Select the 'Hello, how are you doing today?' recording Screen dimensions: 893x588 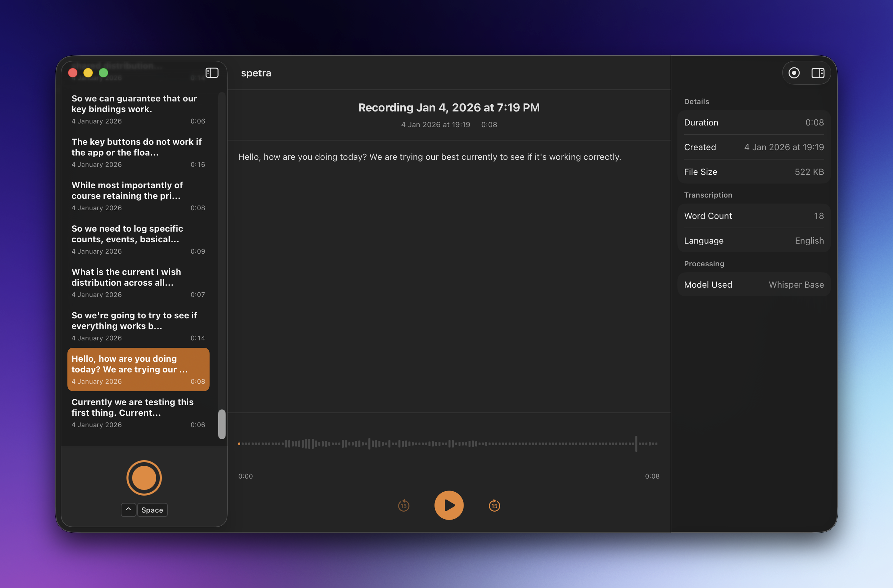point(138,369)
